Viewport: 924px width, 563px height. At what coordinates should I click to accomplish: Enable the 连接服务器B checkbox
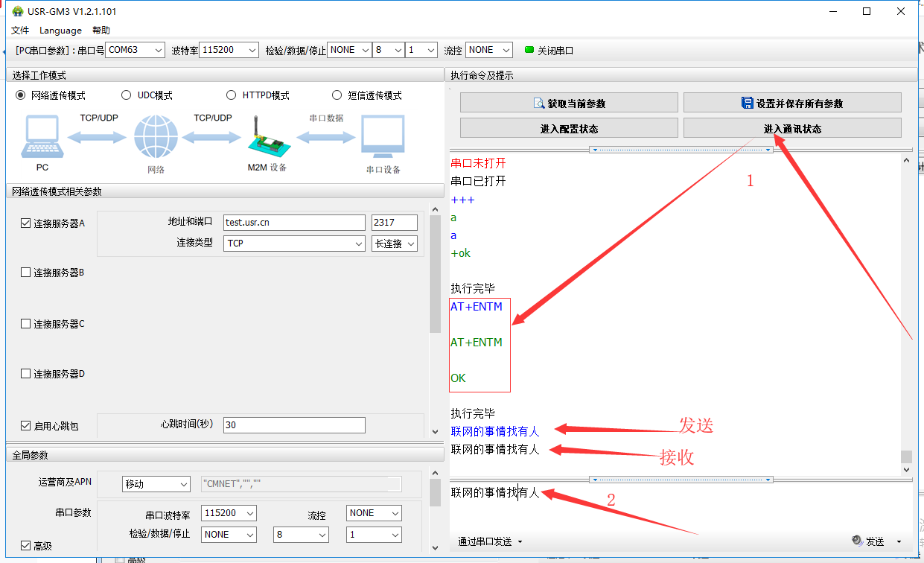coord(26,273)
